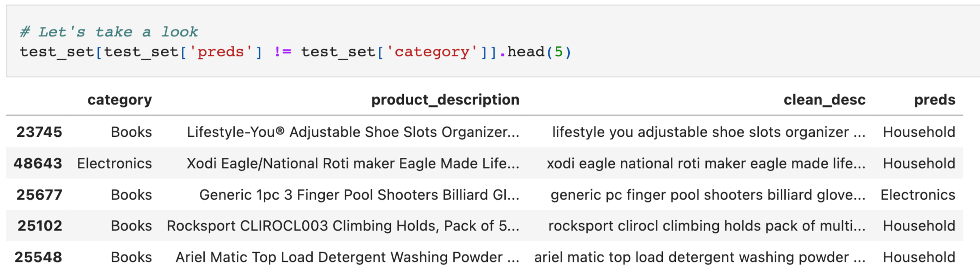The height and width of the screenshot is (279, 980).
Task: Click the Lifestyle-You Shoe Slots Organizer description
Action: click(x=353, y=132)
